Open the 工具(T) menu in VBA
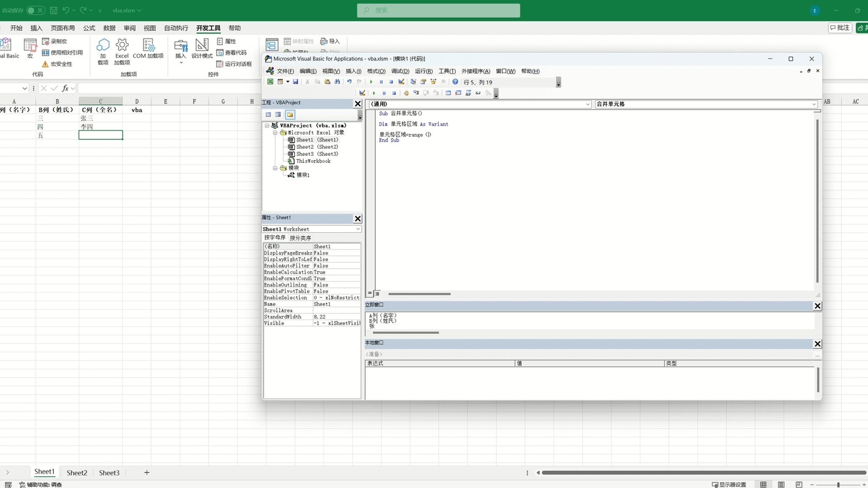Viewport: 868px width, 488px height. (x=447, y=71)
